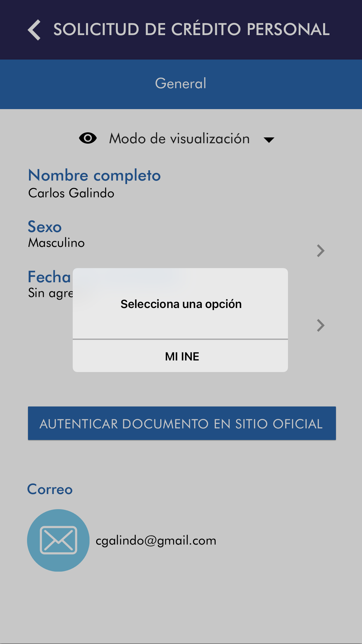362x644 pixels.
Task: Tap the Carlos Galindo name value
Action: coord(71,193)
